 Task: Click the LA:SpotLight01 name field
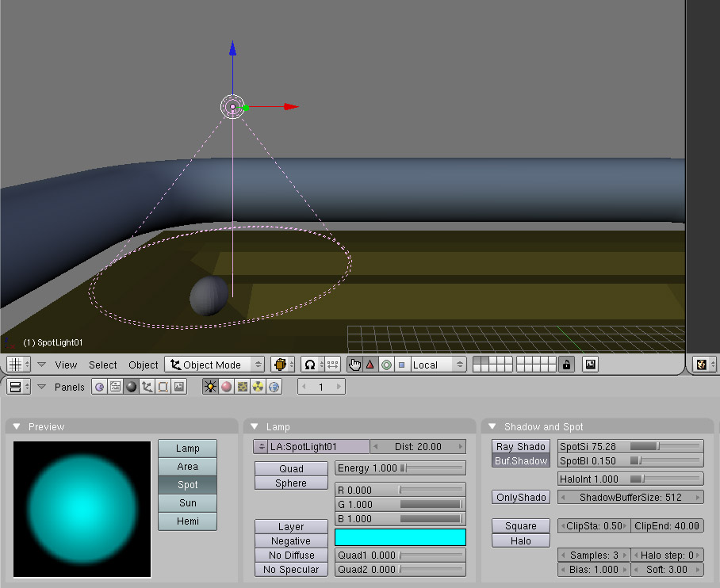[x=319, y=446]
